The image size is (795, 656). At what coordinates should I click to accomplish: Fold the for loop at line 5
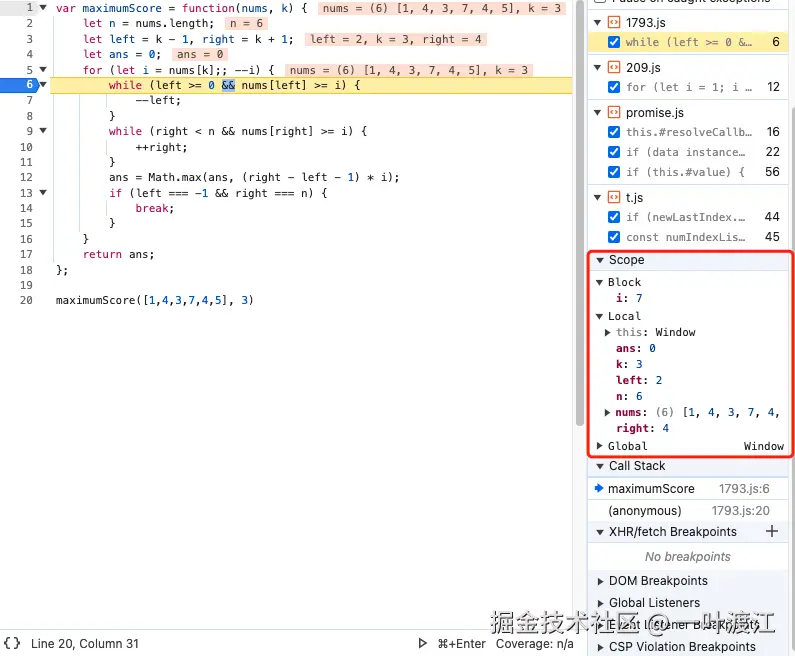[43, 69]
